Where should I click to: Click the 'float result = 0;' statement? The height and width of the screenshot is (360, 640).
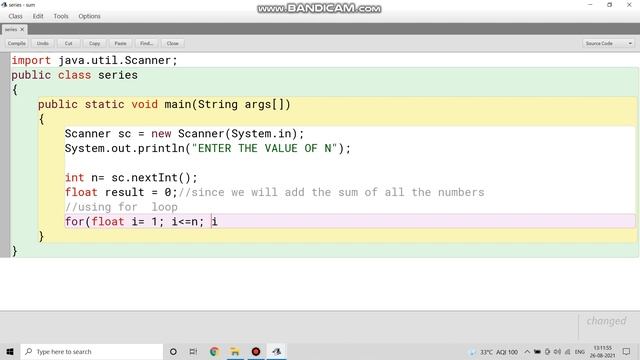click(x=121, y=192)
